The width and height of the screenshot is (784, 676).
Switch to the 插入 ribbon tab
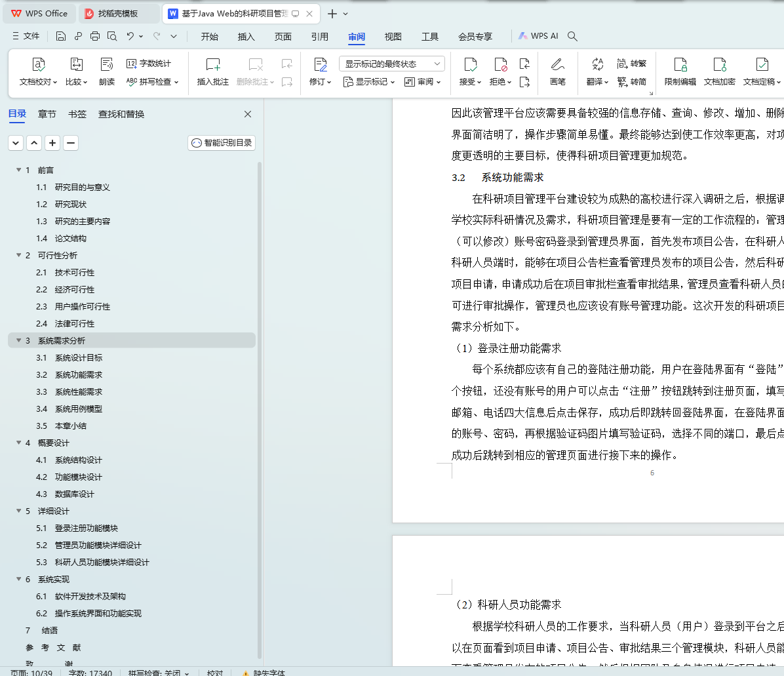(246, 37)
